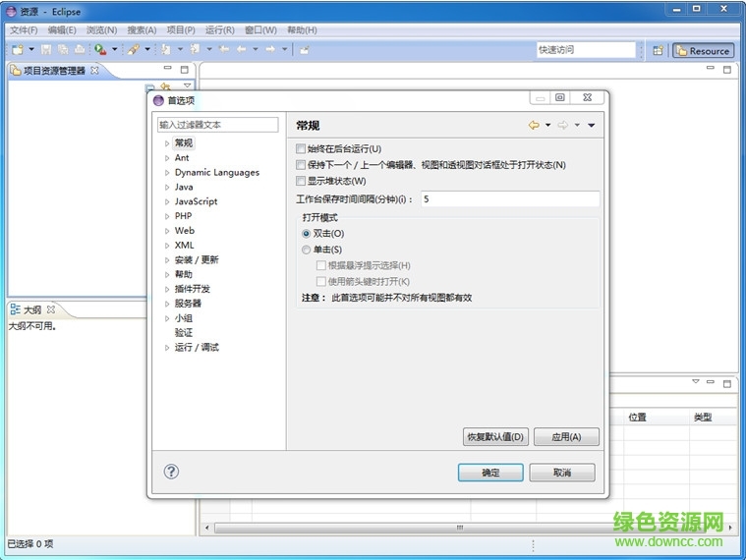Click the New file toolbar icon
The image size is (746, 560).
tap(18, 49)
